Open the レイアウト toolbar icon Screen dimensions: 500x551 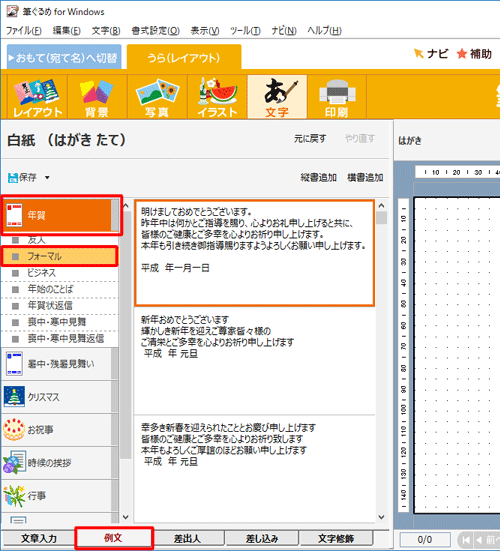[37, 97]
